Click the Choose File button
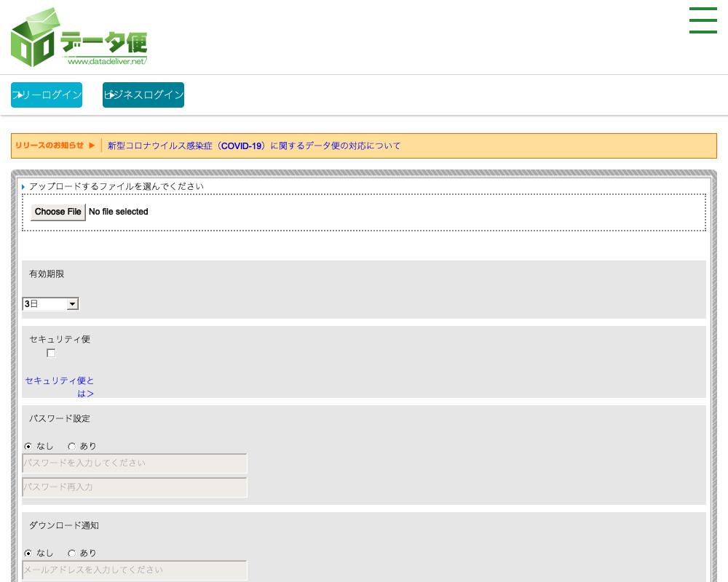 [58, 212]
